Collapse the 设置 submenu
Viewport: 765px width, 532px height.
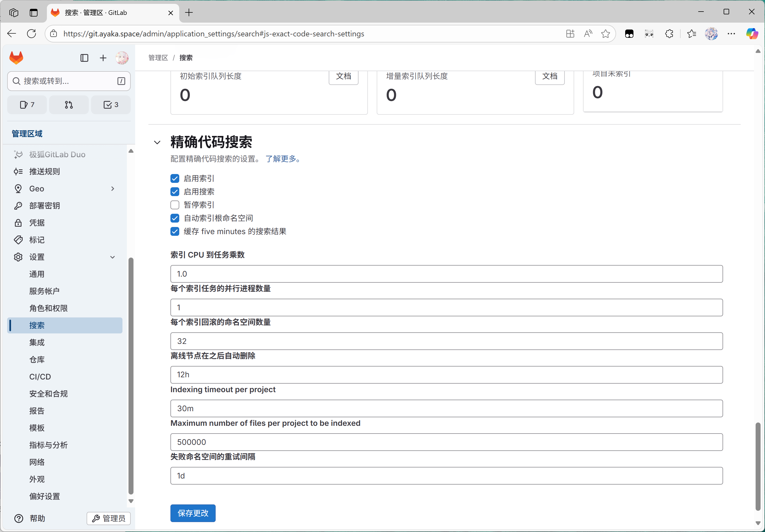click(x=112, y=257)
